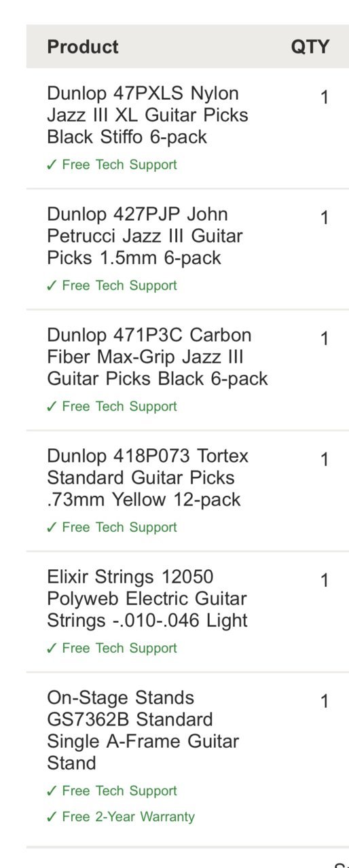Click the Elixir Strings checkmark icon
This screenshot has width=349, height=868.
52,649
